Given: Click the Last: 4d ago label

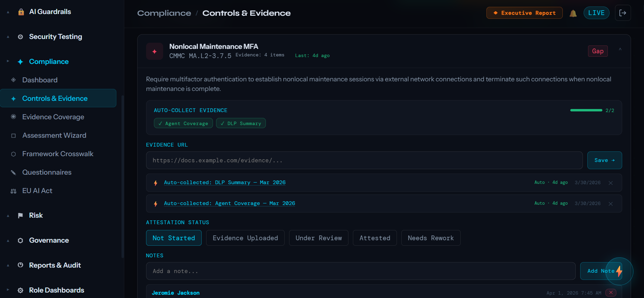Looking at the screenshot, I should tap(312, 55).
